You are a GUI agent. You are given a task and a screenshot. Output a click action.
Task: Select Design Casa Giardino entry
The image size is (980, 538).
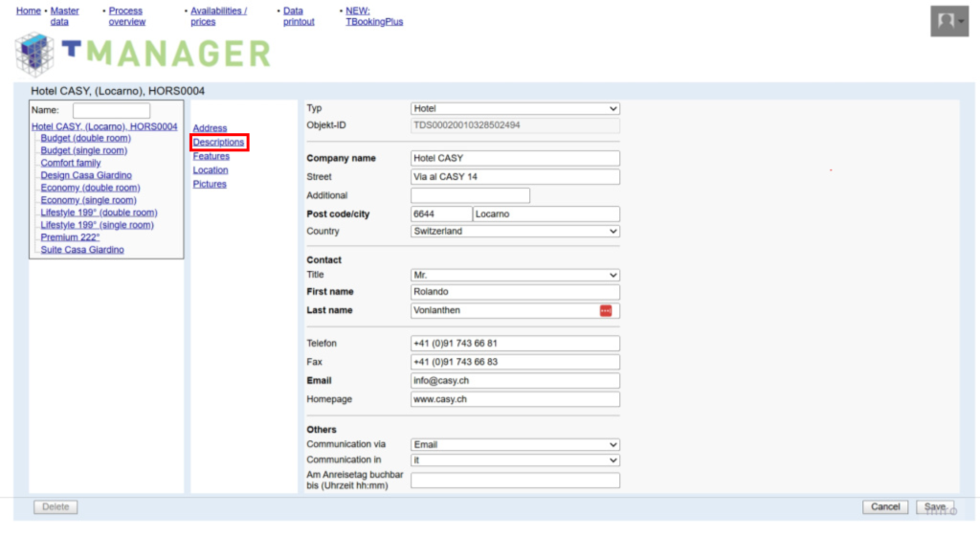coord(86,175)
